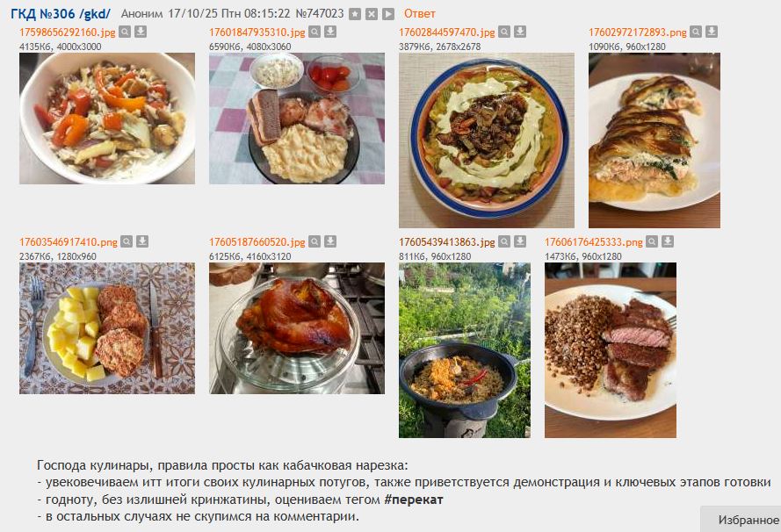The height and width of the screenshot is (532, 781).
Task: Download 17598656292160.jpg via download icon
Action: click(141, 32)
